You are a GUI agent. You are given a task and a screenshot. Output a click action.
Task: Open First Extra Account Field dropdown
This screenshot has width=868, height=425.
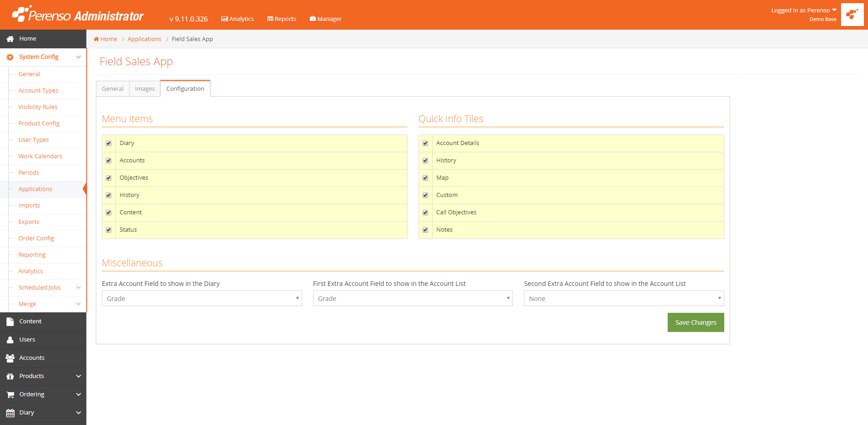[413, 298]
